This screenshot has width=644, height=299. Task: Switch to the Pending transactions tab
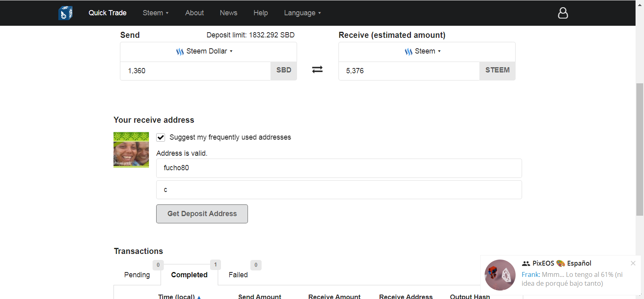click(137, 275)
